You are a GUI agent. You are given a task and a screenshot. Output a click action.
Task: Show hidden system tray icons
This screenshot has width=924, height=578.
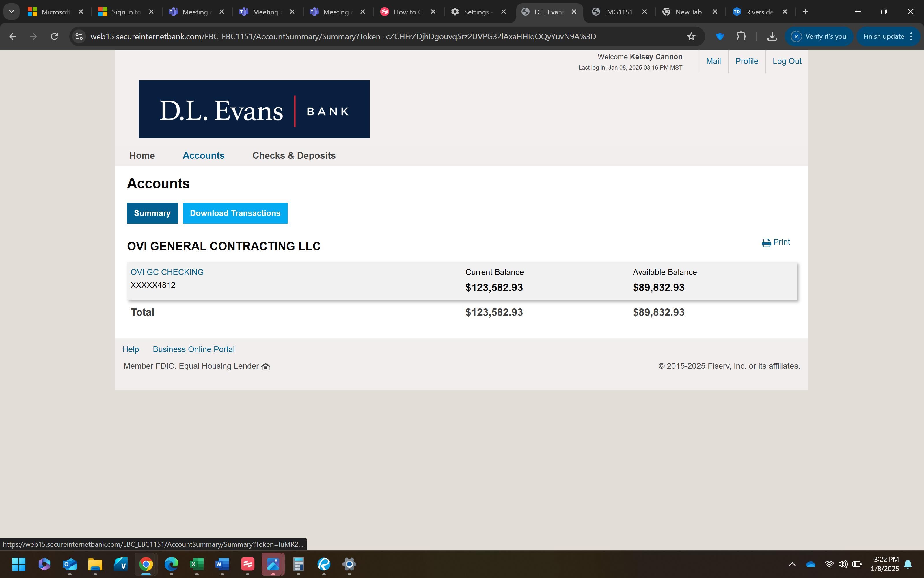click(792, 564)
